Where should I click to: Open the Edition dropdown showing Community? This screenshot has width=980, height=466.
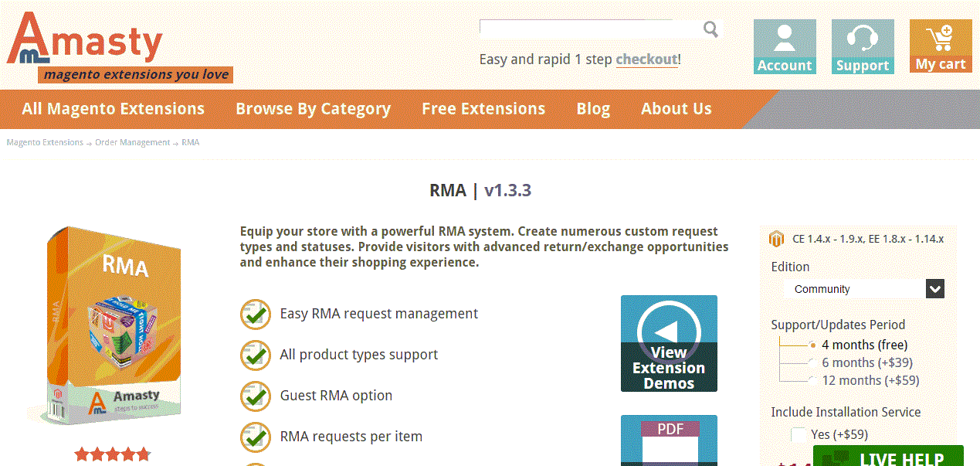866,289
